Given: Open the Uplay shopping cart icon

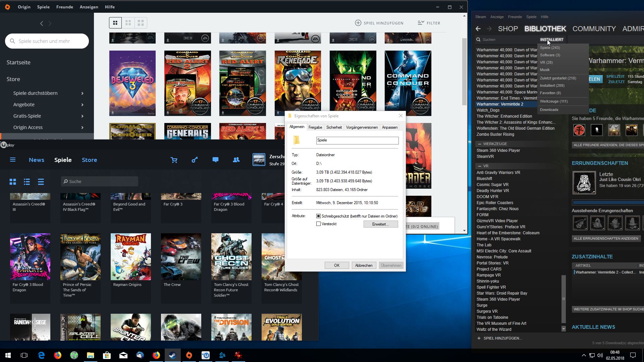Looking at the screenshot, I should (x=174, y=160).
